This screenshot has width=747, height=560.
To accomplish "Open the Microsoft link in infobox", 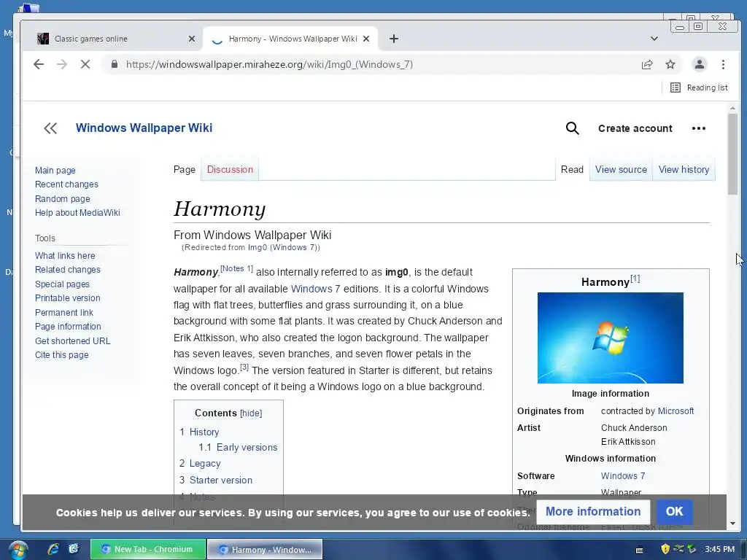I will [676, 411].
